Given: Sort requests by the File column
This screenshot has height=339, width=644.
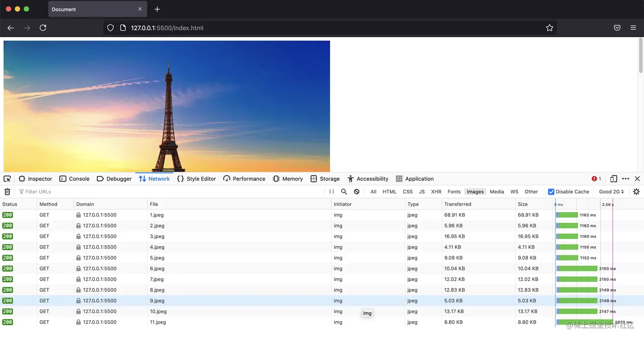Looking at the screenshot, I should coord(239,204).
